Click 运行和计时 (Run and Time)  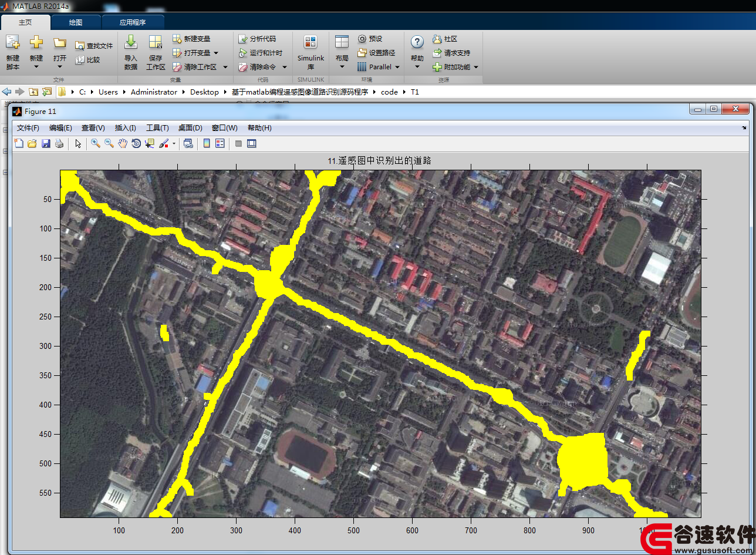(260, 53)
